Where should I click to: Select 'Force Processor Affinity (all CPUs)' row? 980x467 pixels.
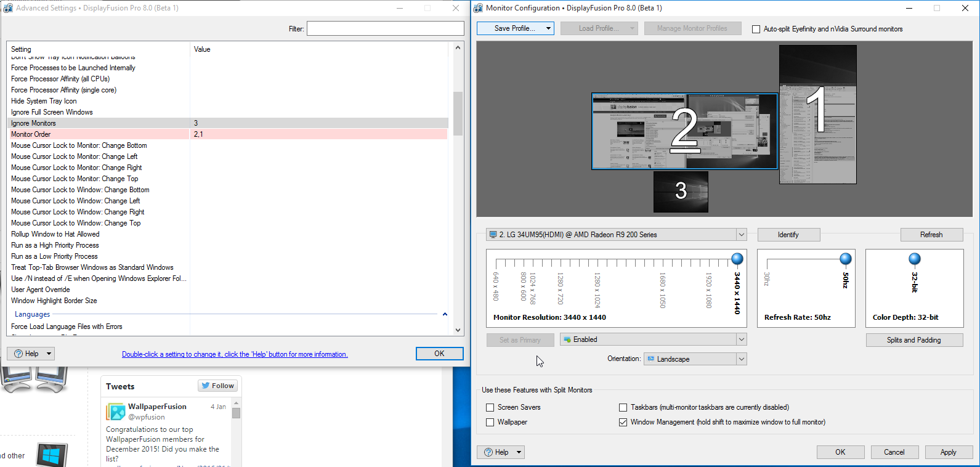coord(229,79)
